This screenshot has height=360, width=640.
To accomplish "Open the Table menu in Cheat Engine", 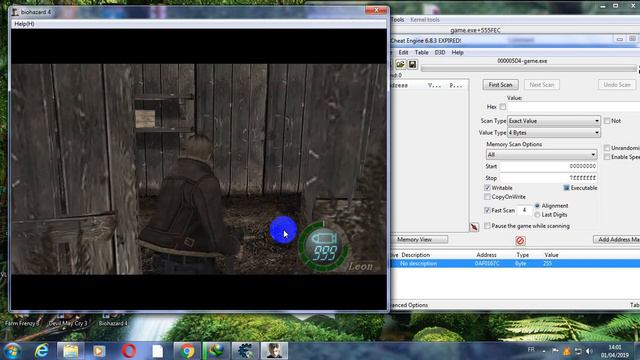I will coord(422,52).
